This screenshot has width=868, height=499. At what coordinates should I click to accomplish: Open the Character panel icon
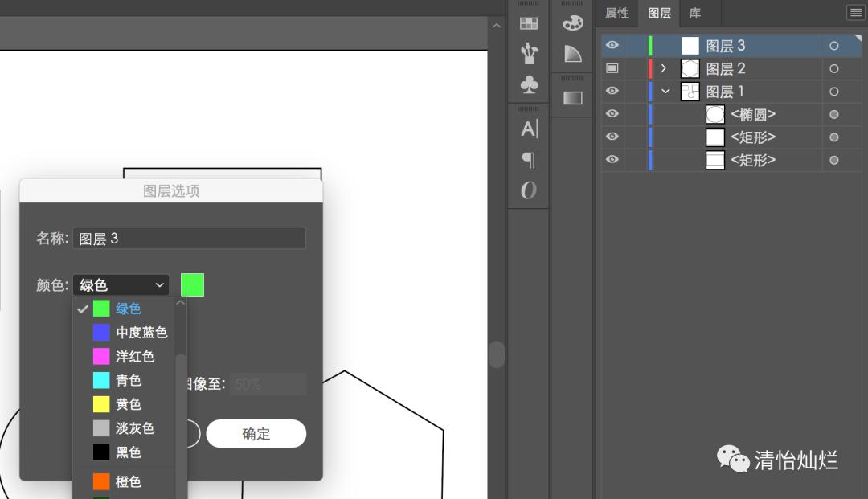[529, 129]
